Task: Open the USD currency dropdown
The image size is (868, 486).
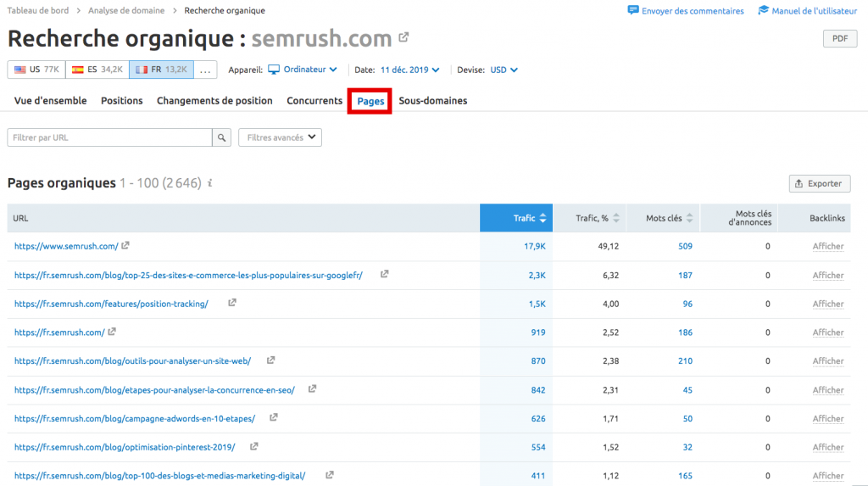Action: click(504, 70)
